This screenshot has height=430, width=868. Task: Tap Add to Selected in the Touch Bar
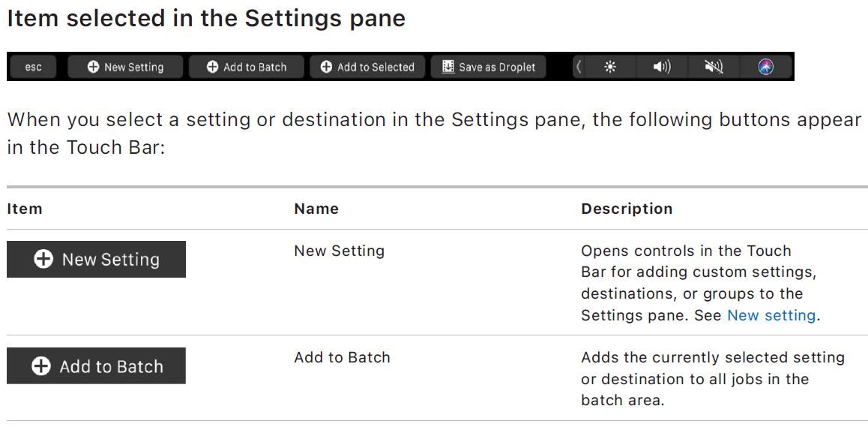tap(367, 67)
